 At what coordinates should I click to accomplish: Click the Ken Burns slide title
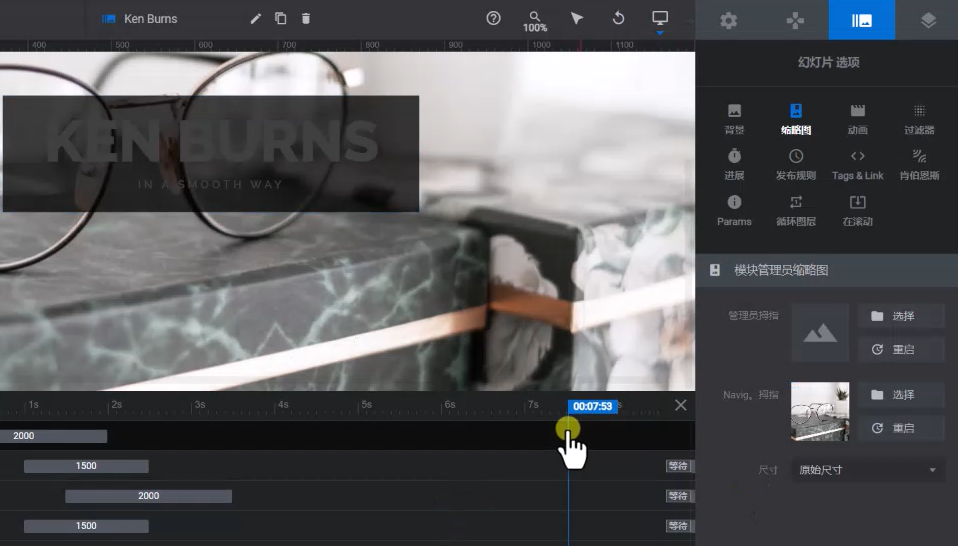tap(150, 19)
